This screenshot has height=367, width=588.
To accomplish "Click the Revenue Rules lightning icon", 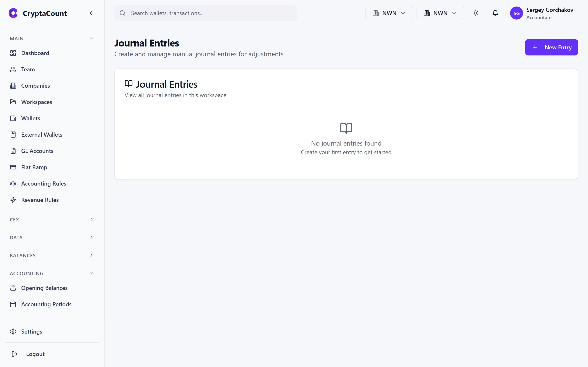I will point(13,200).
